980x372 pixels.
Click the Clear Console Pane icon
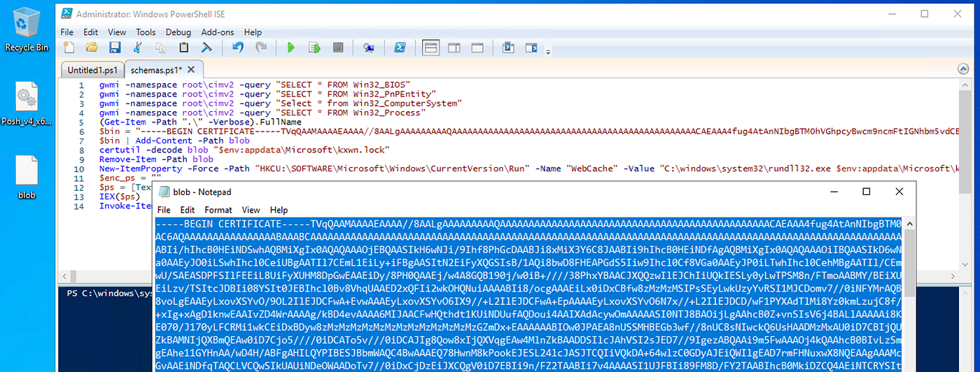pyautogui.click(x=207, y=48)
